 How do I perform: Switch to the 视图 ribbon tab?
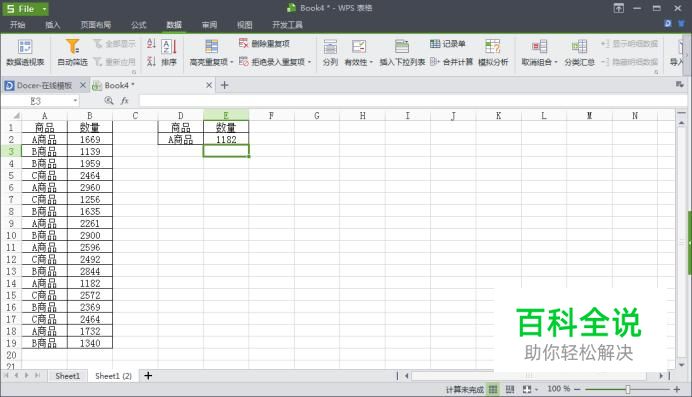pyautogui.click(x=244, y=25)
